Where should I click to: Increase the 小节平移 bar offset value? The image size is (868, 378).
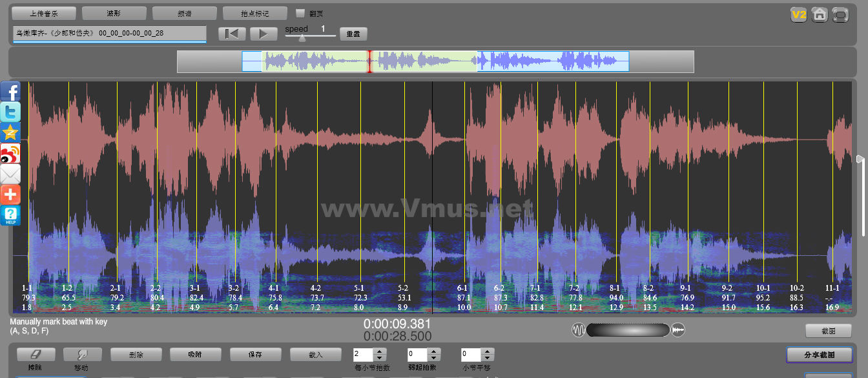pos(488,352)
